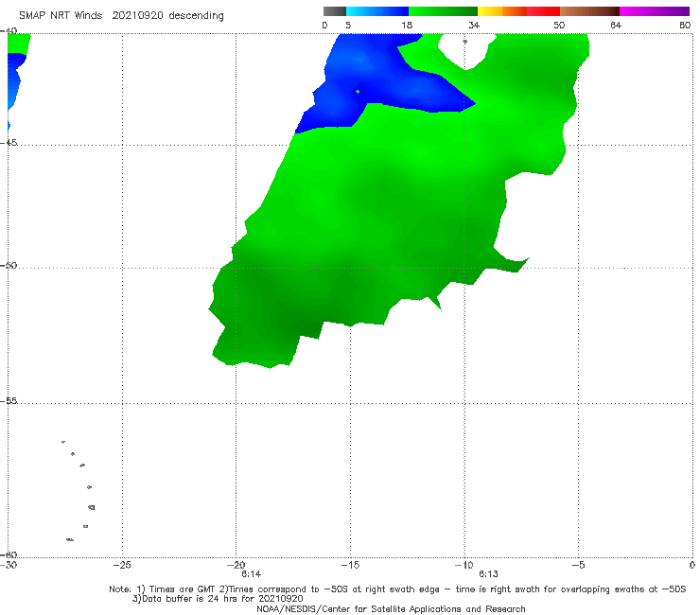Click the green segment of the color bar
The image size is (700, 615).
point(444,11)
